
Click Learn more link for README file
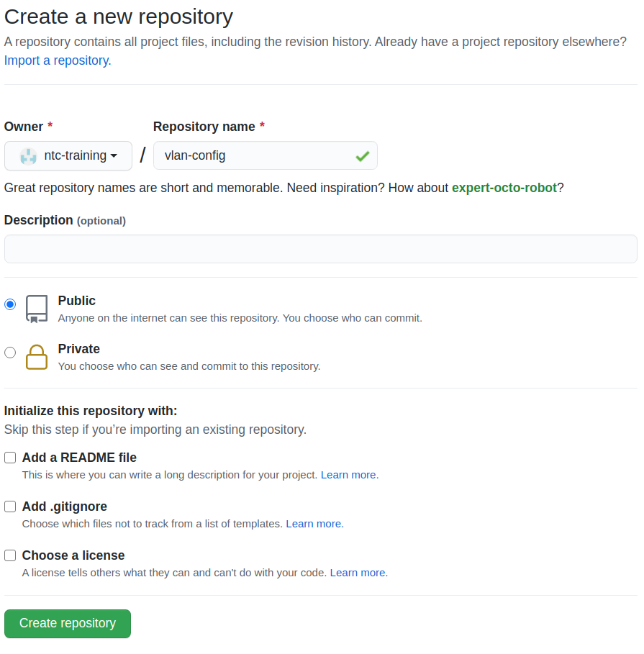click(x=349, y=475)
